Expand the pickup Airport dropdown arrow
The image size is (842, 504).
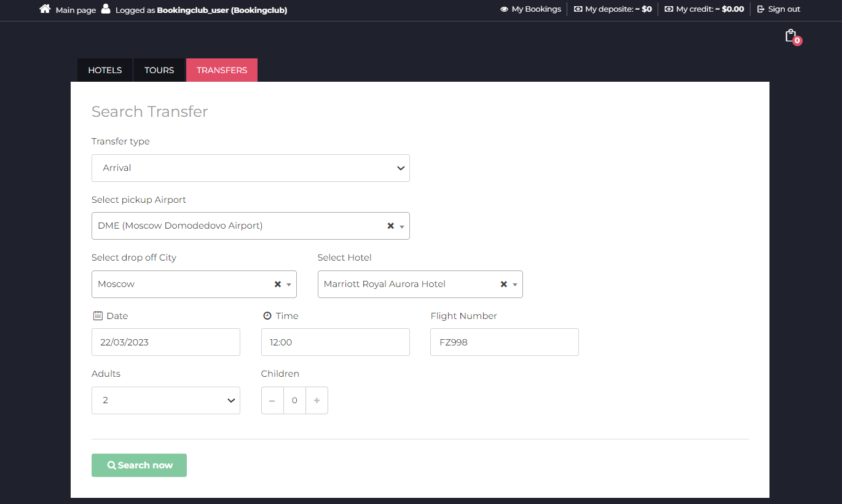[x=402, y=226]
